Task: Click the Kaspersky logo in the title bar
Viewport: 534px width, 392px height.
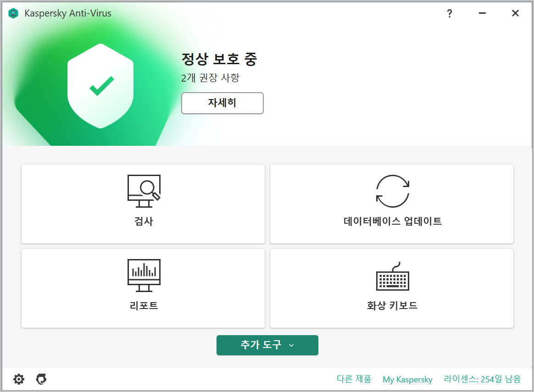Action: click(x=13, y=13)
